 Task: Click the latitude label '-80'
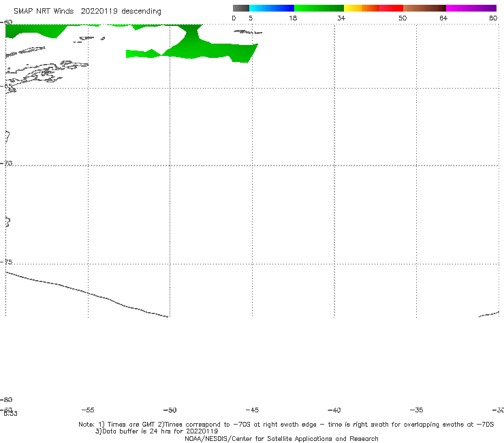tap(6, 399)
